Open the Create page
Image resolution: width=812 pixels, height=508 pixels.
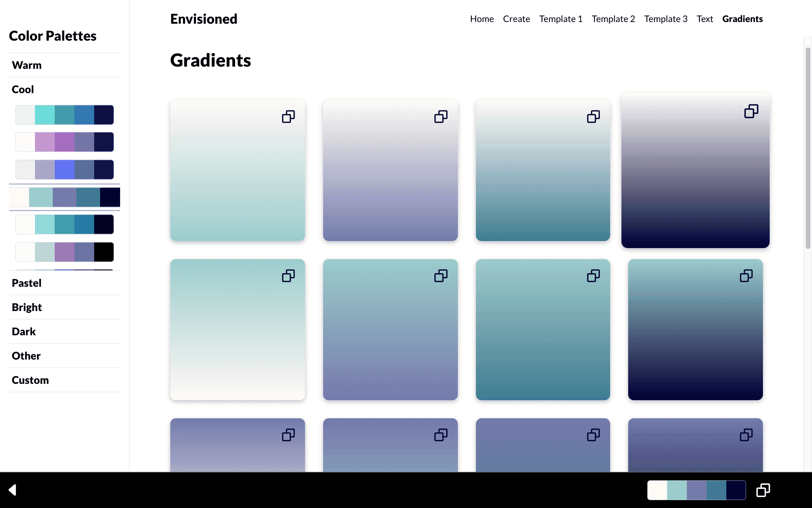pyautogui.click(x=517, y=19)
